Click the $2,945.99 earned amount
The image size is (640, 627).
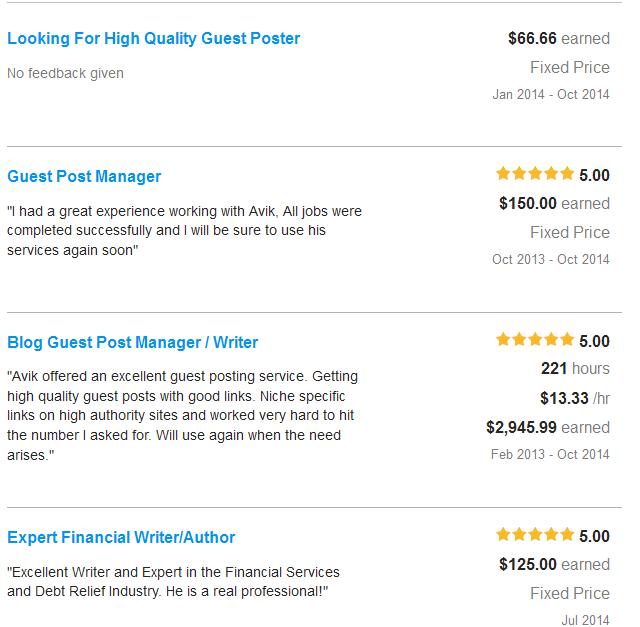pos(547,427)
